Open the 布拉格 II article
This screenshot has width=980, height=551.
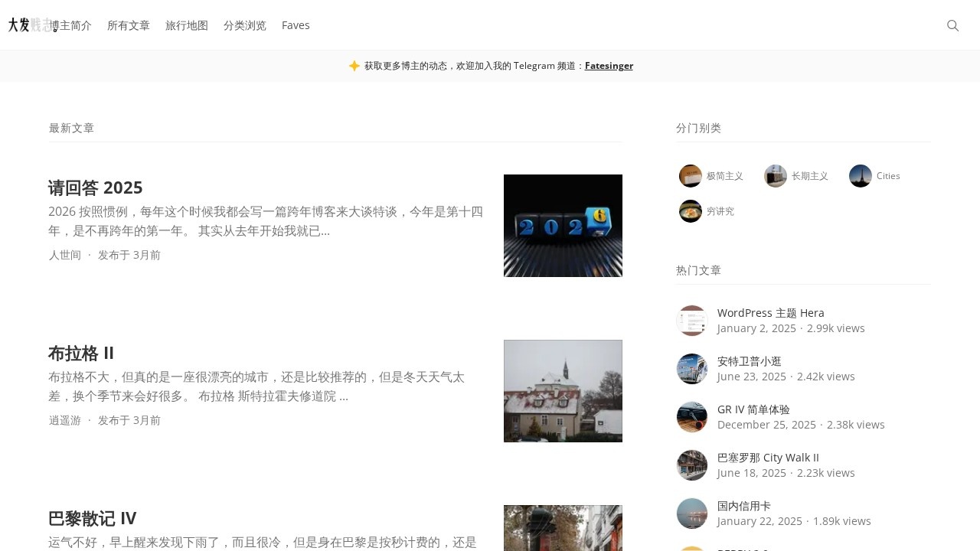point(80,353)
